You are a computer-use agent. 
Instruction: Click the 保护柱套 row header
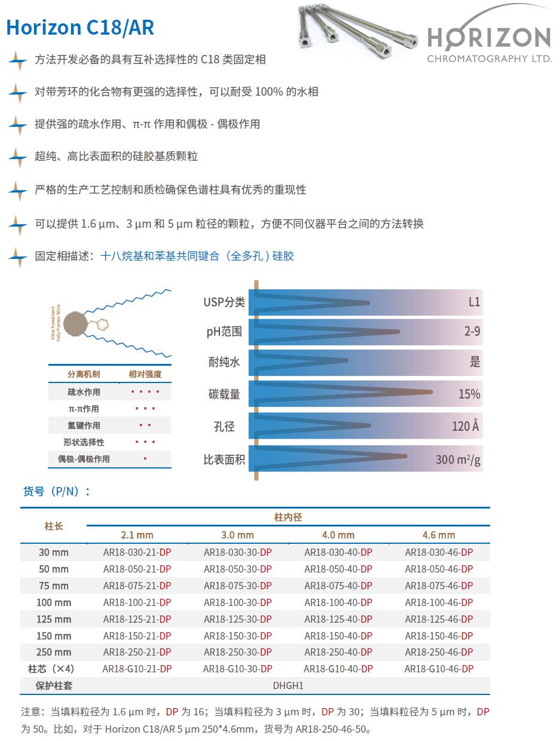click(x=54, y=685)
